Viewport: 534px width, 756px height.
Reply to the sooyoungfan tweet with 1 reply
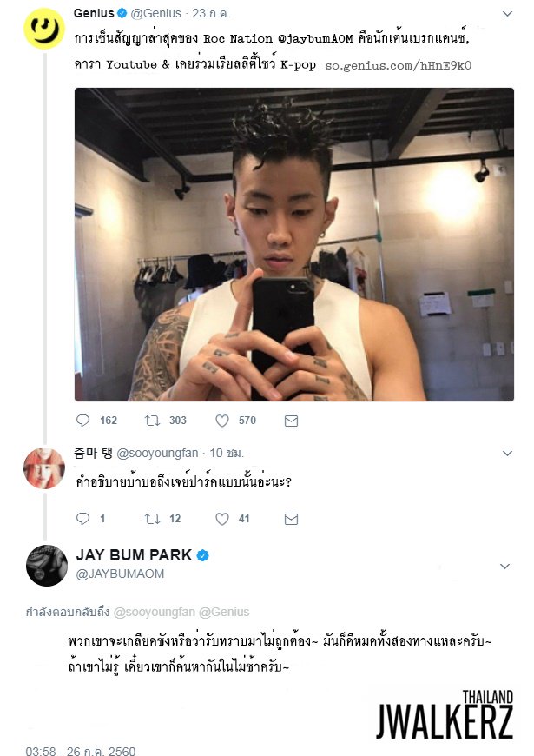tap(82, 518)
